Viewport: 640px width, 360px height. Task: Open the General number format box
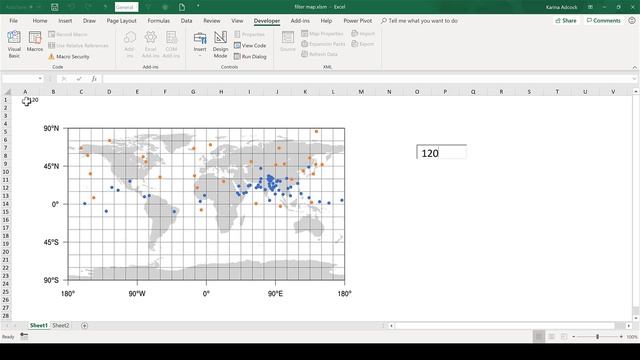tap(126, 7)
